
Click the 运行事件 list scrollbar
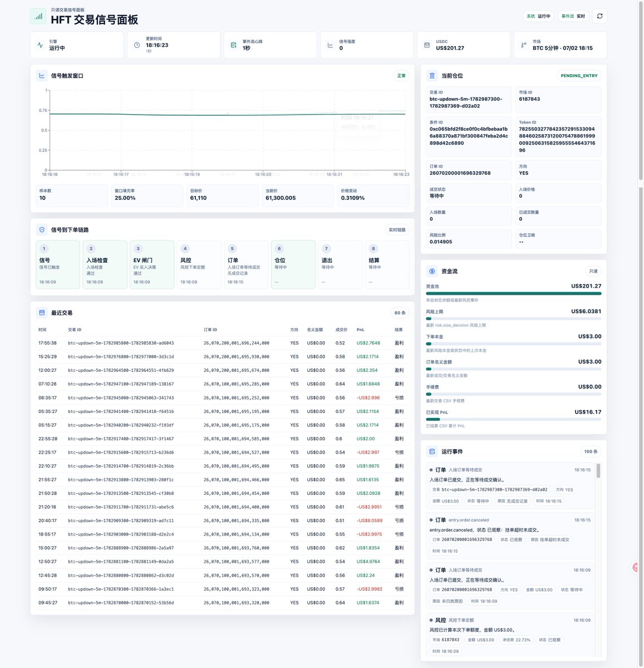(598, 471)
